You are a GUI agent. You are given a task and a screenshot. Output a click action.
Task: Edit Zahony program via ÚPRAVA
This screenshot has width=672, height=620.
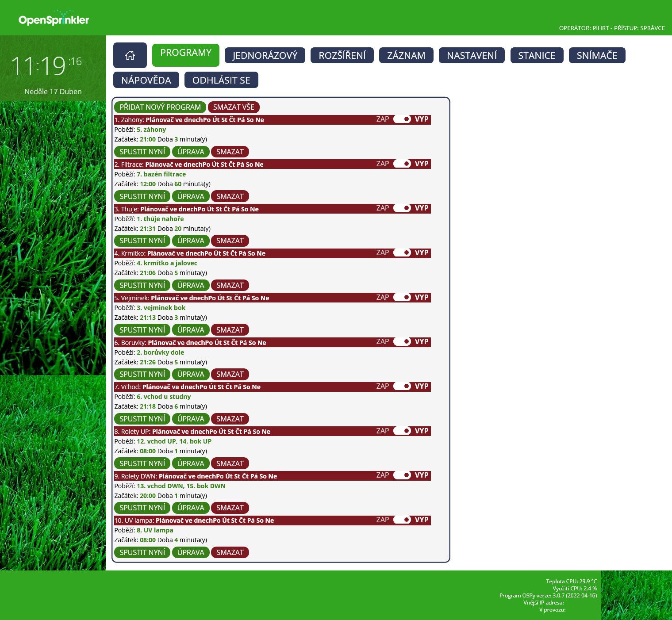tap(191, 152)
